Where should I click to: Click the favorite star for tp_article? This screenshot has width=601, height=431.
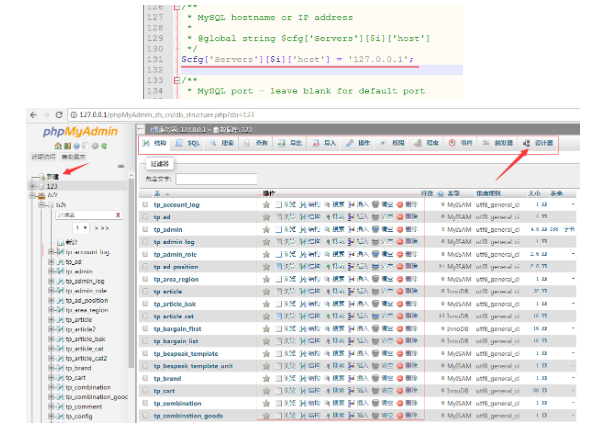point(266,292)
